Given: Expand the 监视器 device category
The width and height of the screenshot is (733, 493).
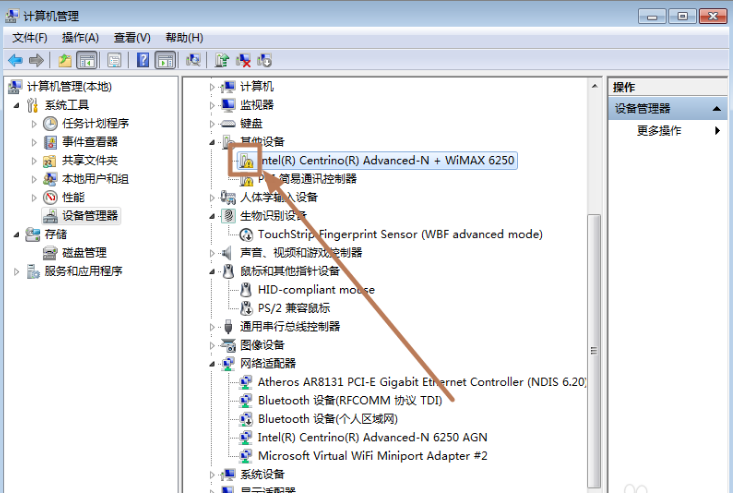Looking at the screenshot, I should click(x=212, y=106).
